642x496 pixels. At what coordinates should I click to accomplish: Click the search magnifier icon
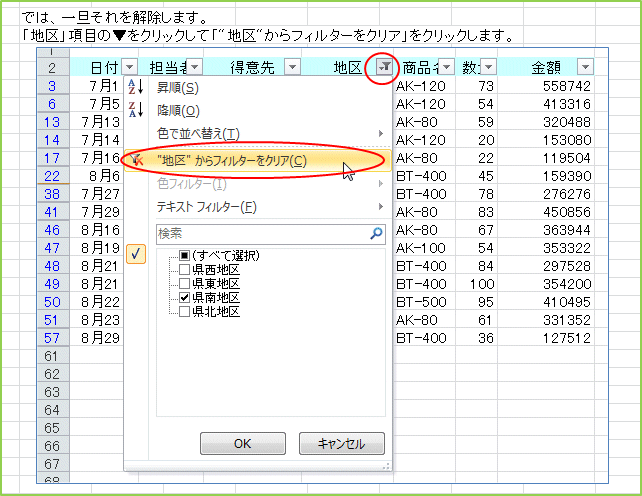(x=376, y=233)
